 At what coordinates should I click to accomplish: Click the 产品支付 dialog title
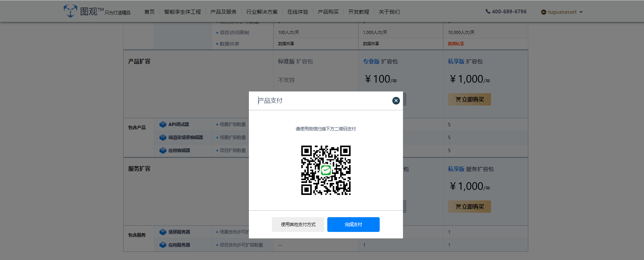270,100
